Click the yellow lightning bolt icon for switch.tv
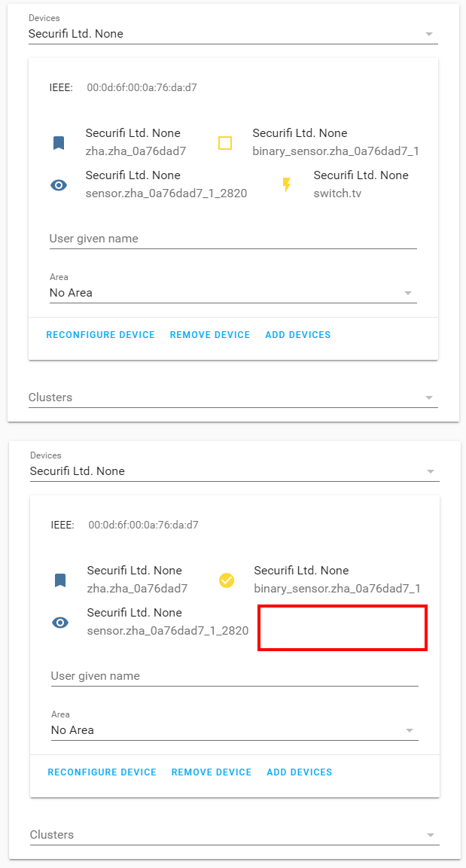Image resolution: width=466 pixels, height=868 pixels. point(286,185)
